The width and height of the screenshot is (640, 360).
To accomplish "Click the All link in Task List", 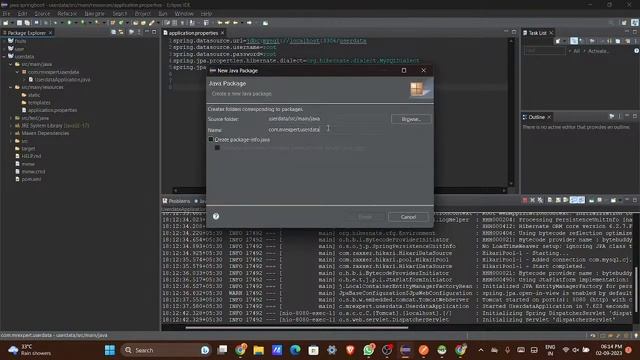I will point(577,51).
